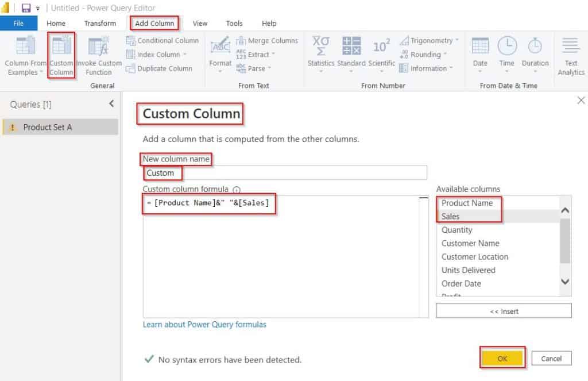Click the Parse text tool
Viewport: 588px width, 381px height.
(x=253, y=69)
